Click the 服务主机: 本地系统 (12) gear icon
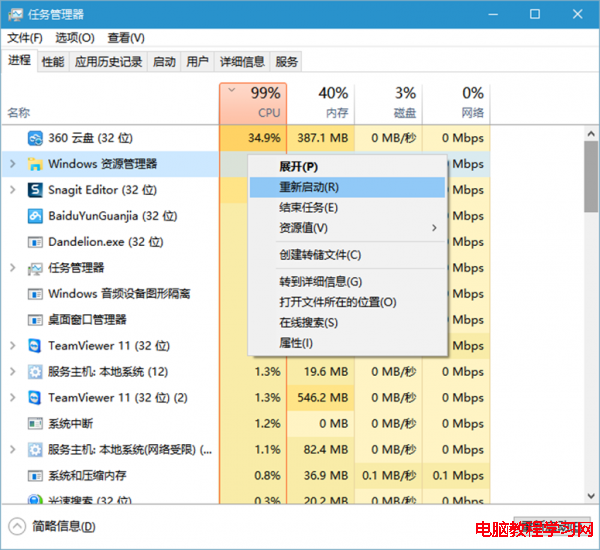Screen dimensions: 600x550 pos(35,372)
